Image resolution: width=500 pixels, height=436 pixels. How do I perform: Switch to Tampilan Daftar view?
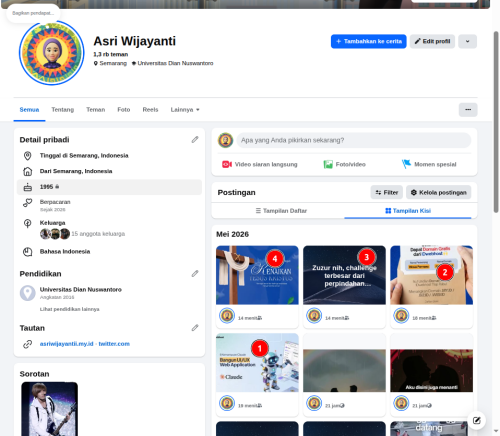tap(281, 211)
